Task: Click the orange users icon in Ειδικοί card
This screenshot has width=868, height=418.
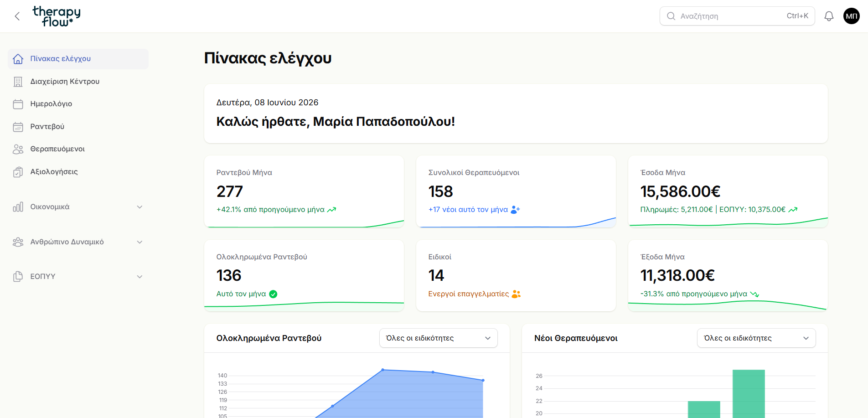Action: pos(516,294)
